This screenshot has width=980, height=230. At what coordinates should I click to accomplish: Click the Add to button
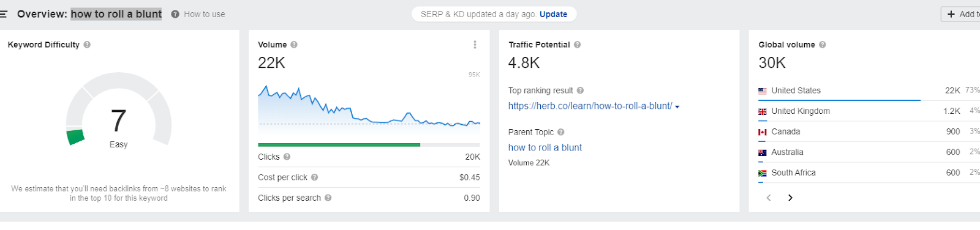960,14
